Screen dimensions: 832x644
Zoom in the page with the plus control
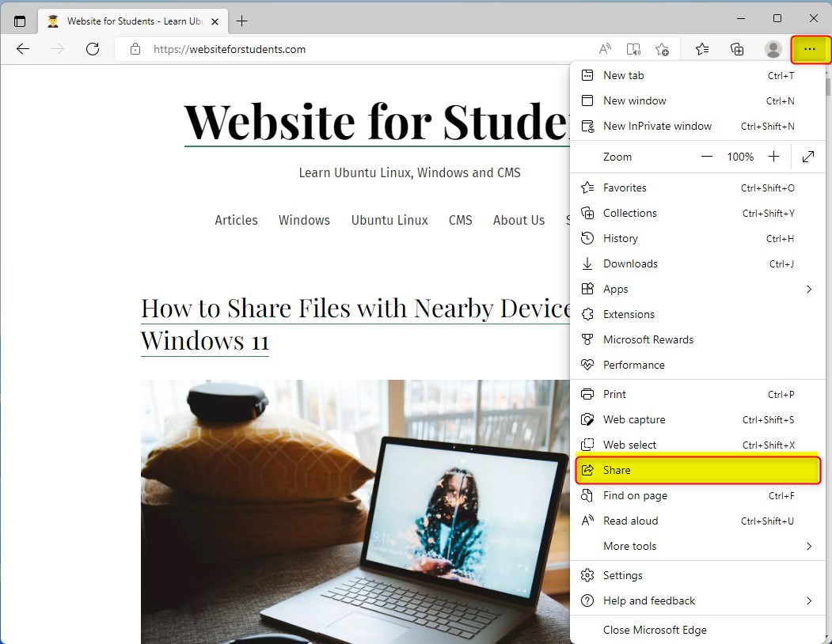774,157
